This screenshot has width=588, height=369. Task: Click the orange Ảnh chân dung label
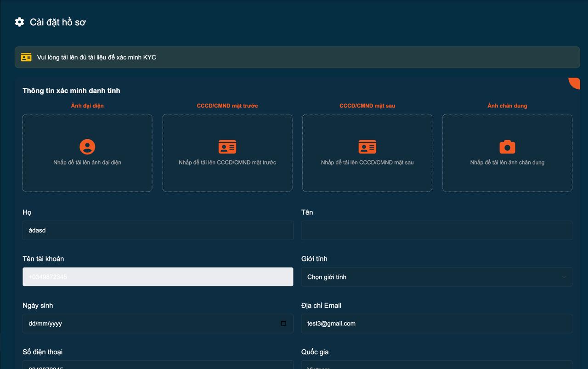[507, 106]
